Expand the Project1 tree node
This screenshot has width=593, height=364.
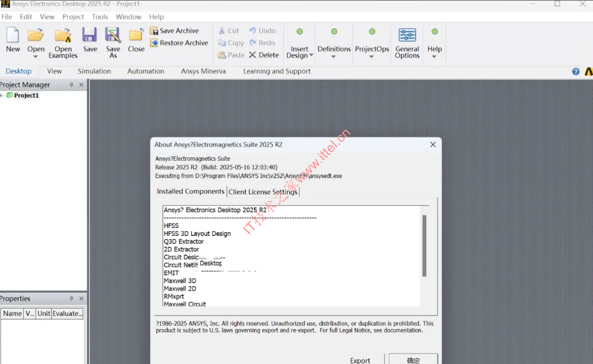(x=2, y=95)
